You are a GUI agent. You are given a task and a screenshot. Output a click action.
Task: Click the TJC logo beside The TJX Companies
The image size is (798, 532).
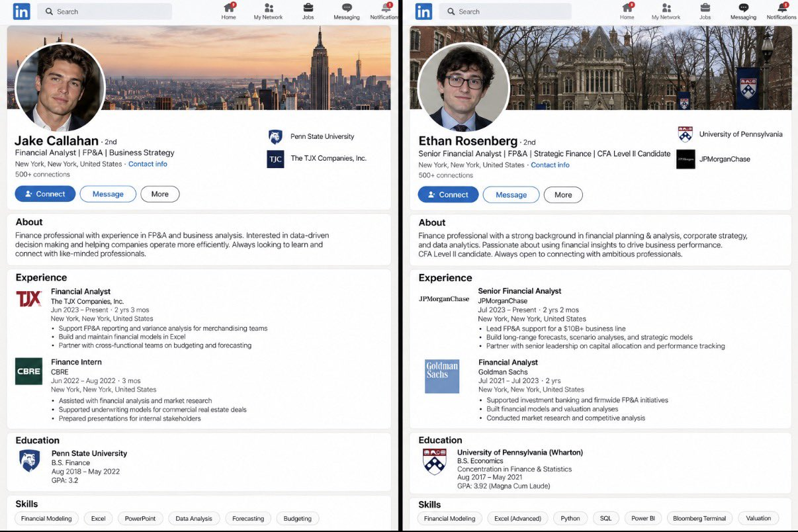(x=275, y=159)
